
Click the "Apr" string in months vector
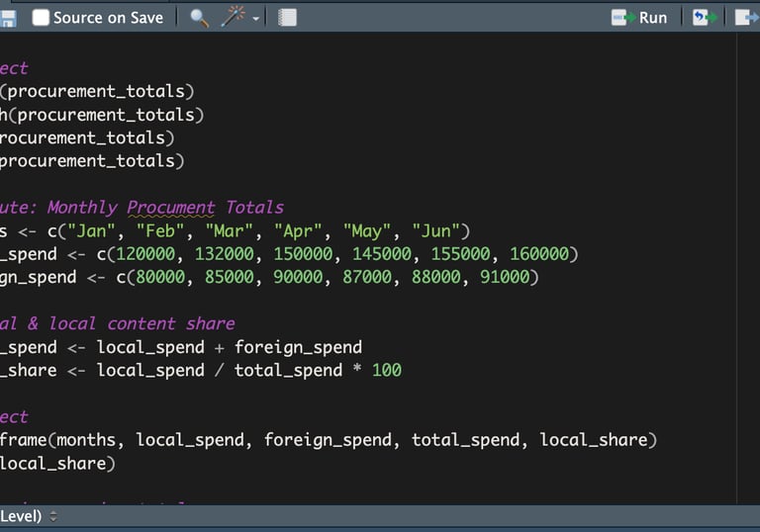[x=298, y=231]
